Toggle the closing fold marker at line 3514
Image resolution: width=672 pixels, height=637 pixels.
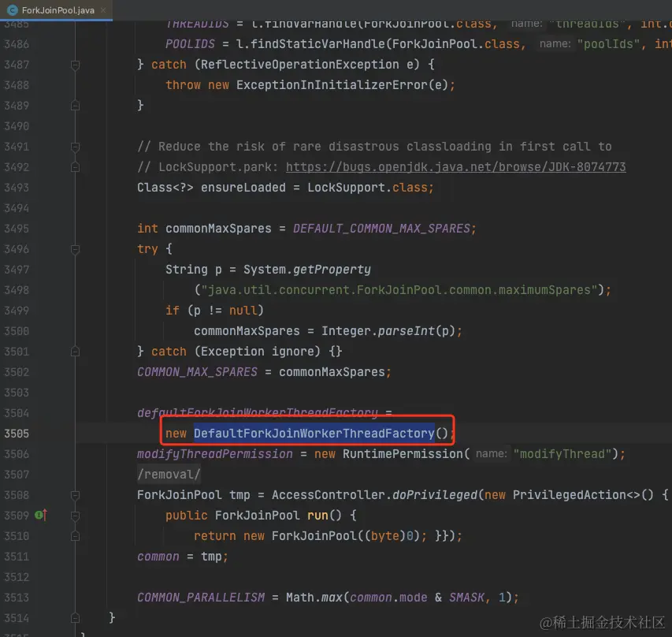click(x=75, y=618)
